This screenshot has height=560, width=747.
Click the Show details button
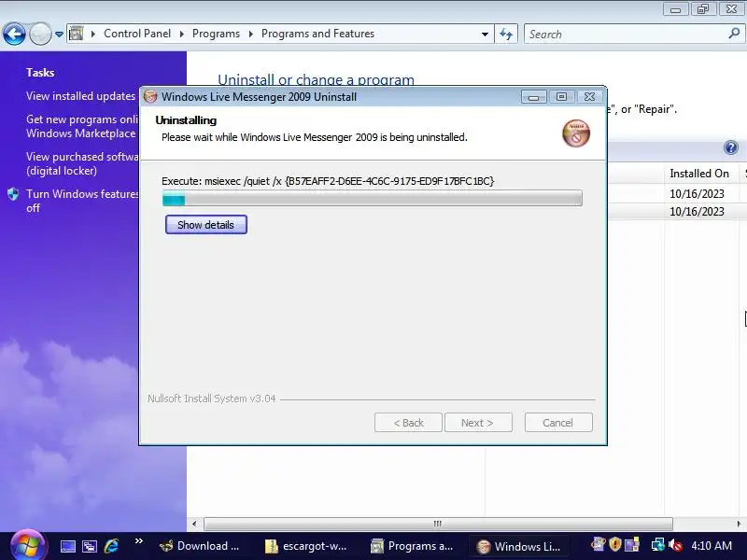click(205, 225)
